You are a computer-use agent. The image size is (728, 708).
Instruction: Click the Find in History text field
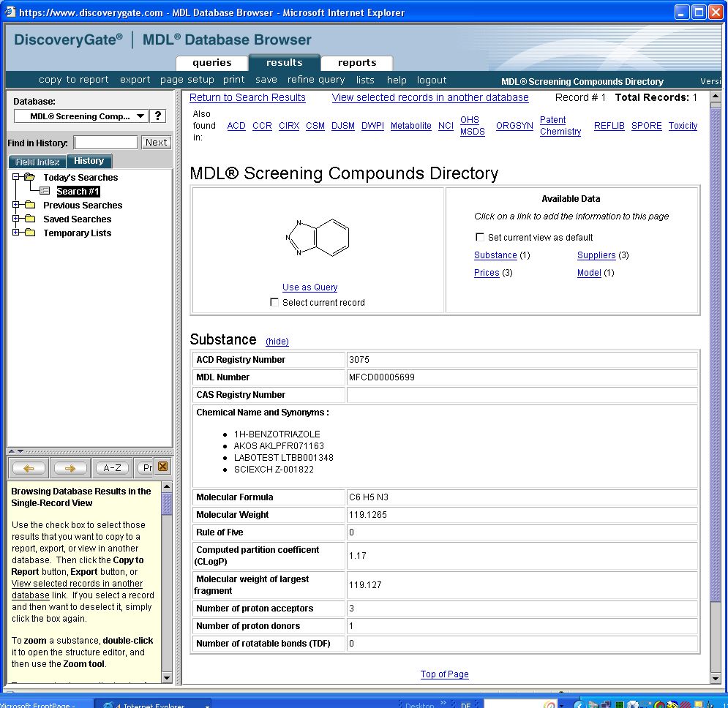click(x=105, y=143)
